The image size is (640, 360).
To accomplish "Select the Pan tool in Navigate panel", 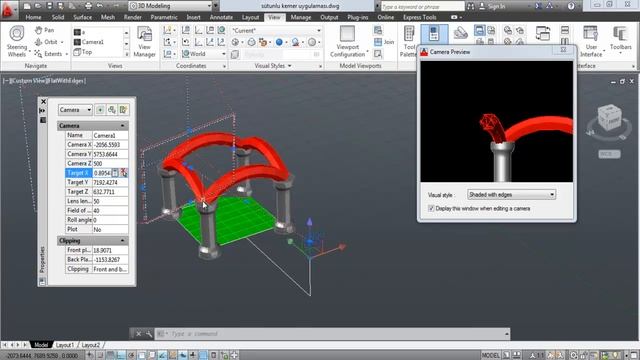I will point(44,30).
